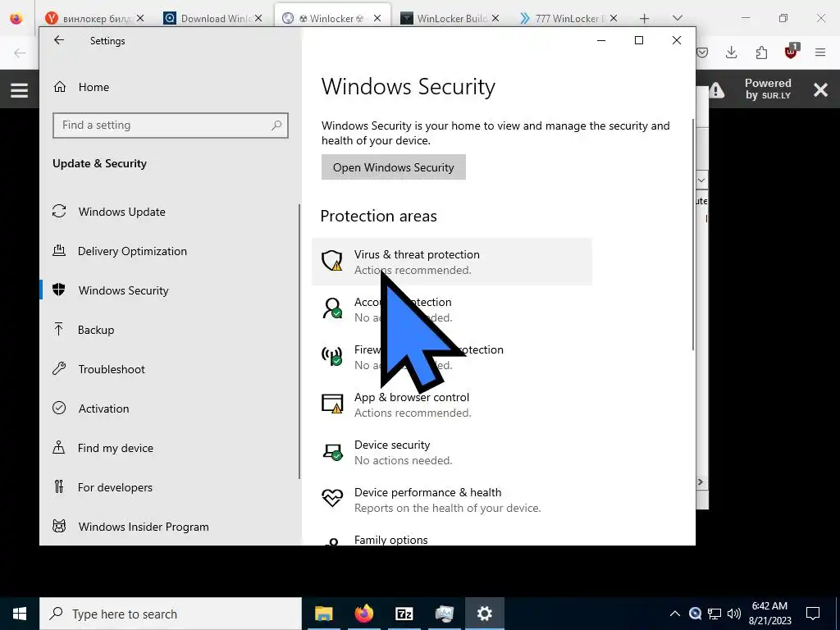Screen dimensions: 840x630
Task: Open Windows Insider Program settings
Action: (144, 527)
